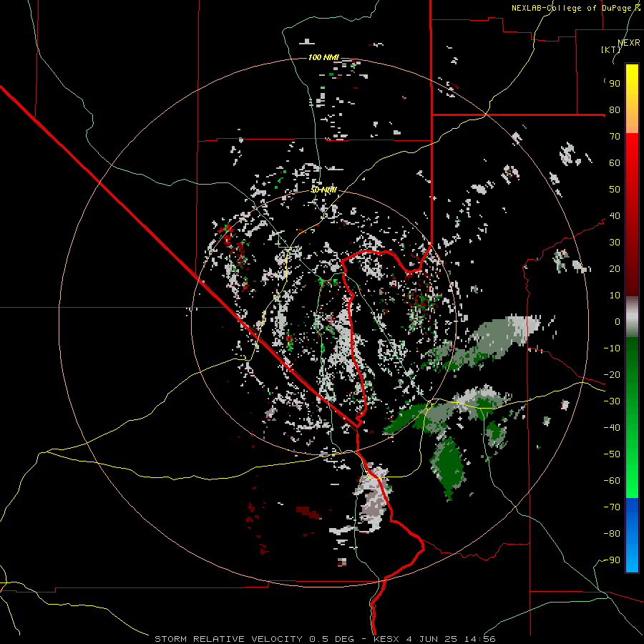
Task: Click the 90 value on the velocity scale
Action: click(x=615, y=84)
